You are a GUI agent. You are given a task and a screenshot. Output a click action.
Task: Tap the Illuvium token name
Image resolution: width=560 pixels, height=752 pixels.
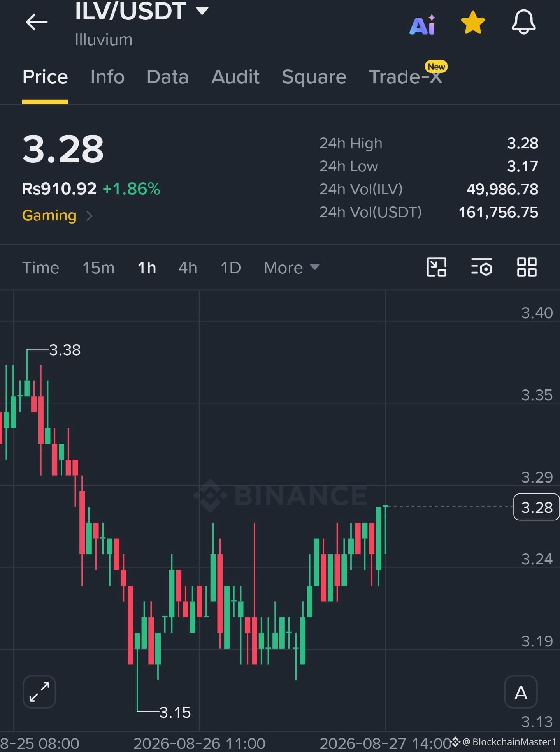tap(104, 40)
